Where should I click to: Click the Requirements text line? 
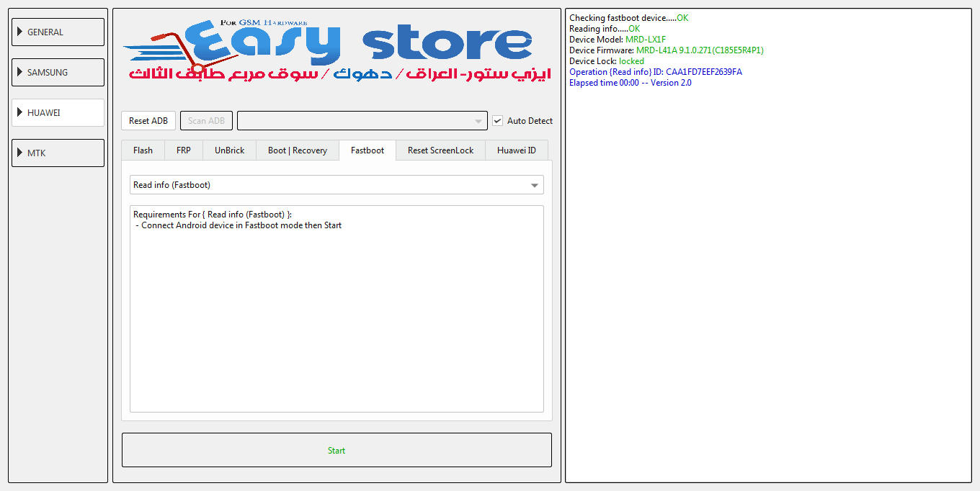point(213,215)
